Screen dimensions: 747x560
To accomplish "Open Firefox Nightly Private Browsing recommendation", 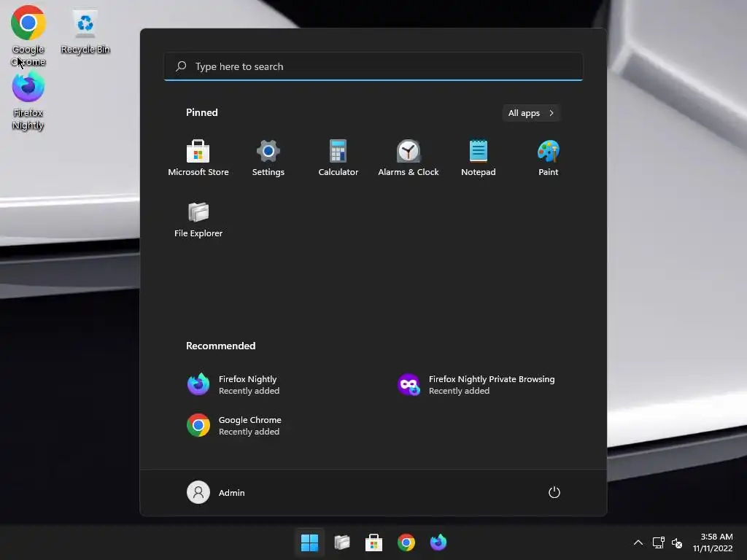I will tap(476, 385).
